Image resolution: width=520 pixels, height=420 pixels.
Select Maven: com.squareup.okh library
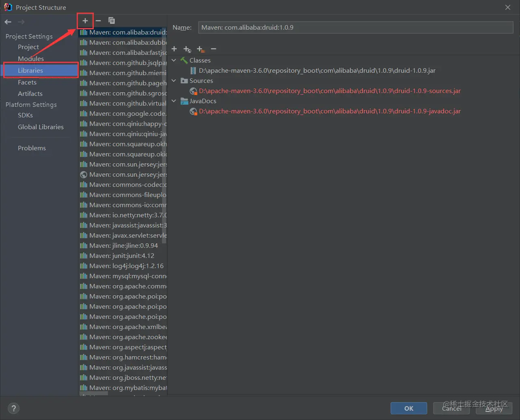pos(123,144)
